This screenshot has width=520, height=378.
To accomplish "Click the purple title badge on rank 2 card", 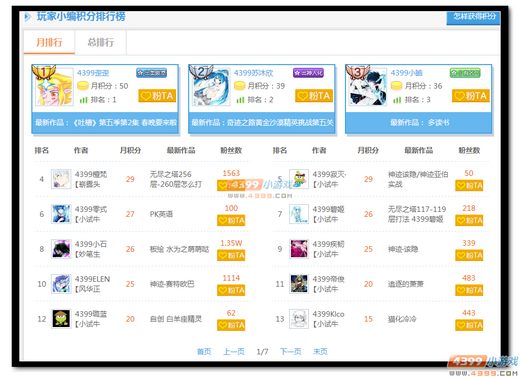I will [308, 73].
